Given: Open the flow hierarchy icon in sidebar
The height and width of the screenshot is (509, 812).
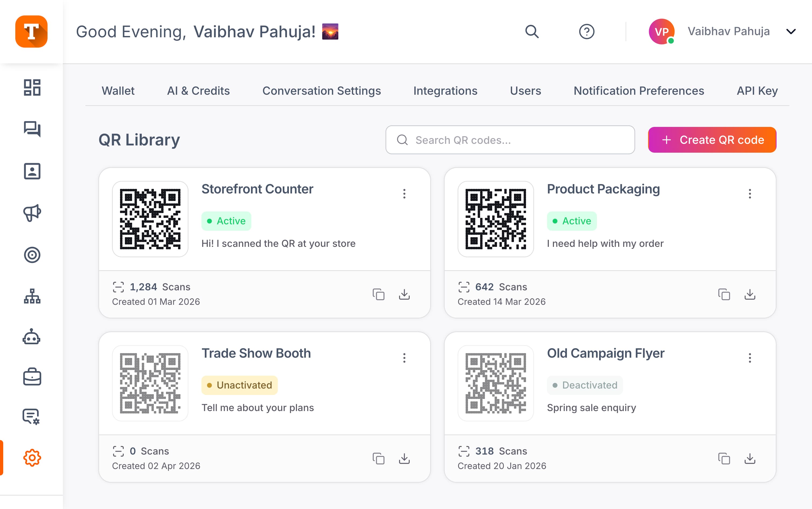Looking at the screenshot, I should coord(32,296).
